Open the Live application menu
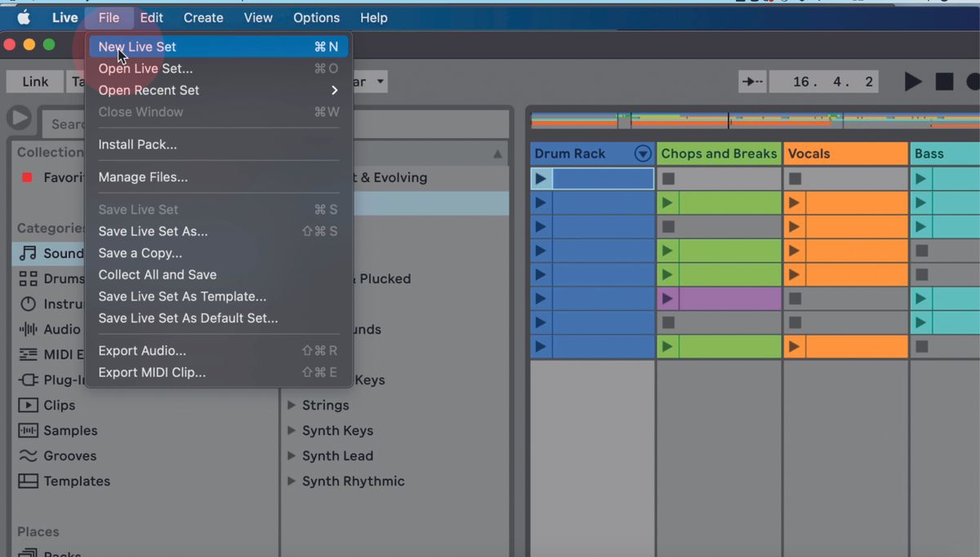Image resolution: width=980 pixels, height=557 pixels. (x=65, y=17)
